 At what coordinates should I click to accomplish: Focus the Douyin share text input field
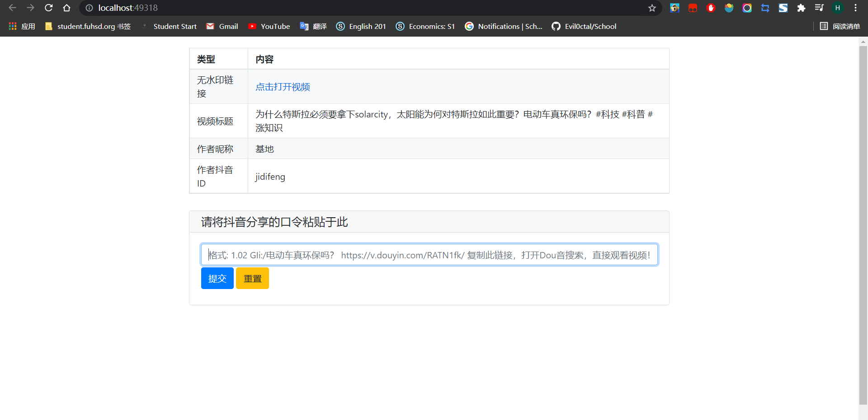(429, 255)
